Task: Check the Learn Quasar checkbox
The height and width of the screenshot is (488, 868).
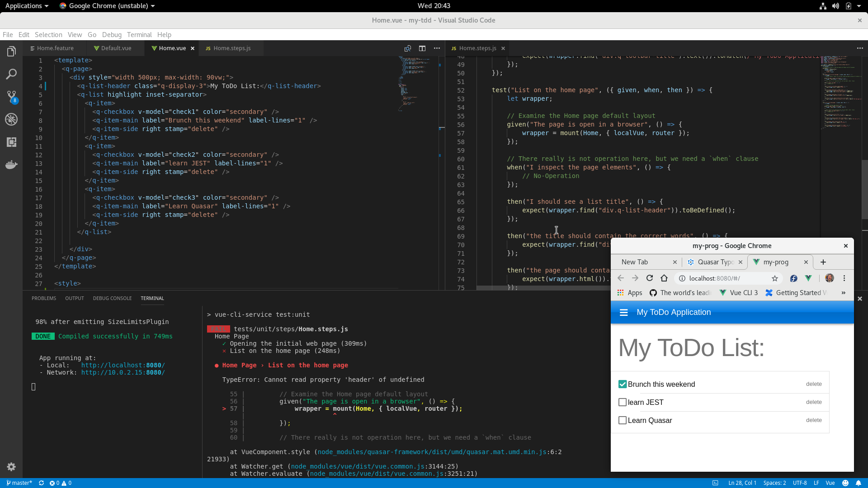Action: point(623,420)
